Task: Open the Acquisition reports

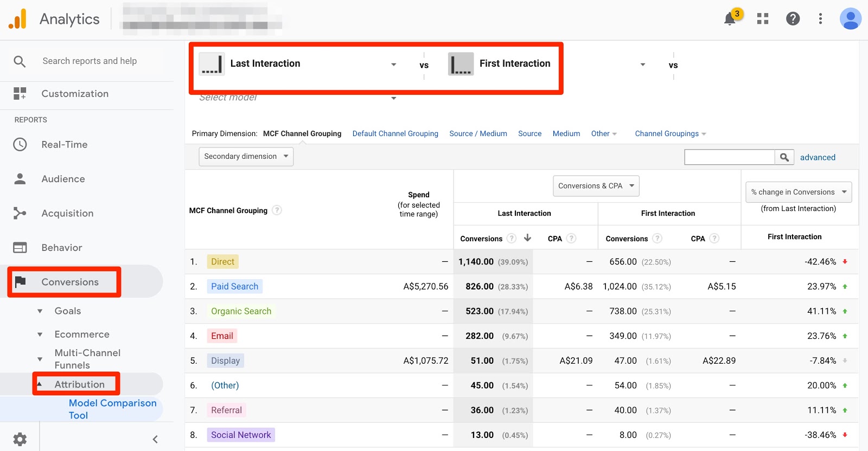Action: point(67,214)
